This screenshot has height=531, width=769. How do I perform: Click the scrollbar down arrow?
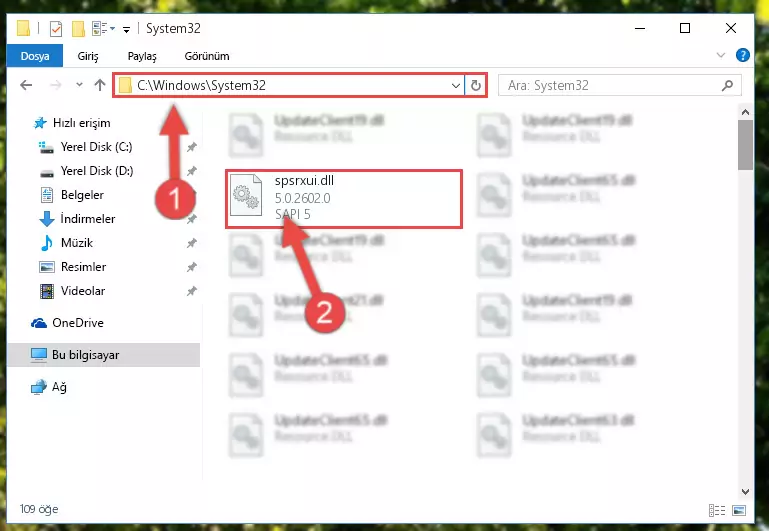pyautogui.click(x=745, y=491)
